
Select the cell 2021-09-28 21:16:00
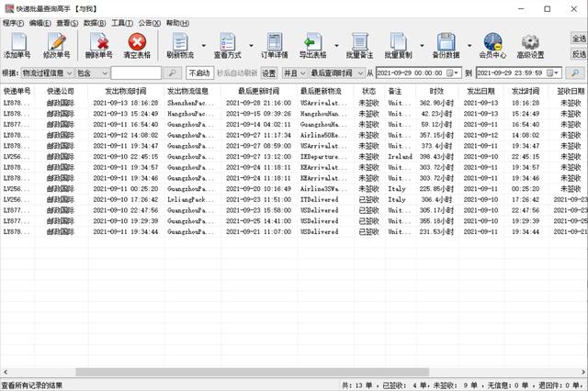(x=258, y=103)
